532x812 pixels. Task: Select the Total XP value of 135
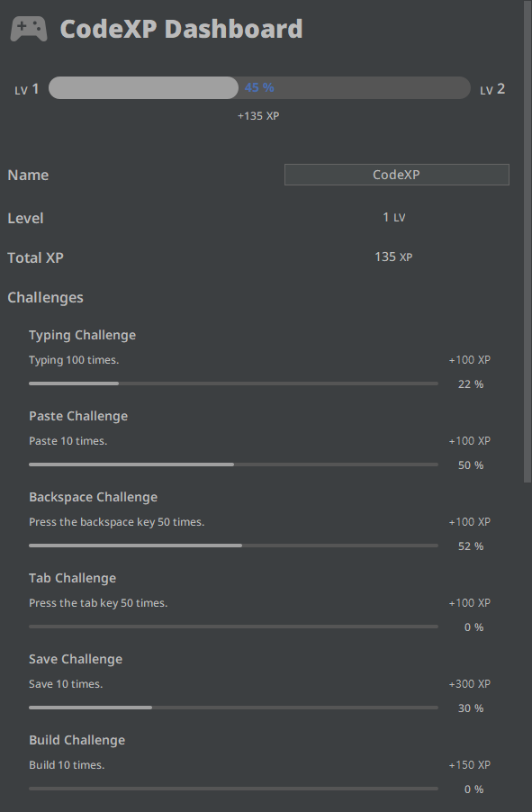point(393,257)
